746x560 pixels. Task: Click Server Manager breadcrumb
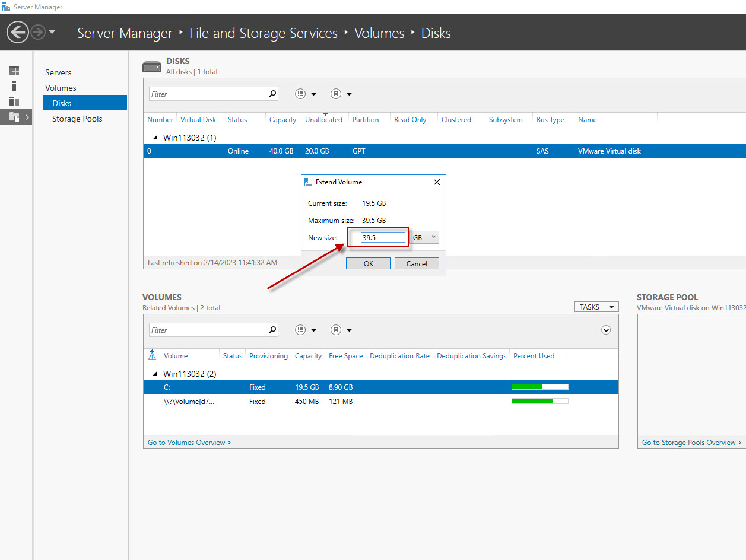(125, 33)
